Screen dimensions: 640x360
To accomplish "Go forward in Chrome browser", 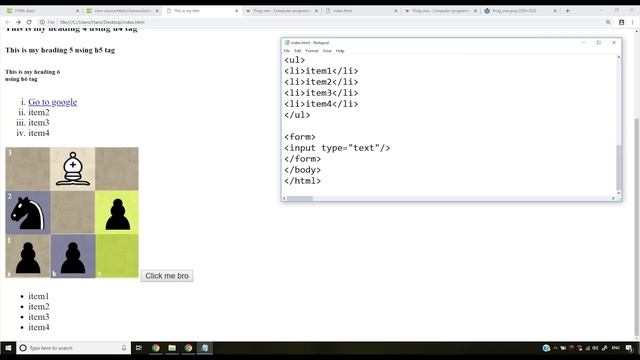I will (18, 22).
